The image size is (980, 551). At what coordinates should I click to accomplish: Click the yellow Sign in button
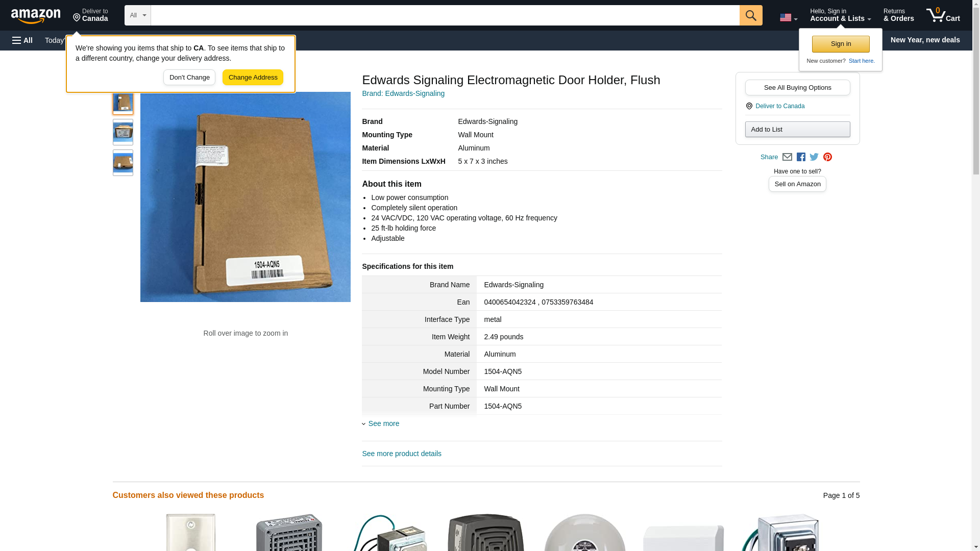(841, 44)
